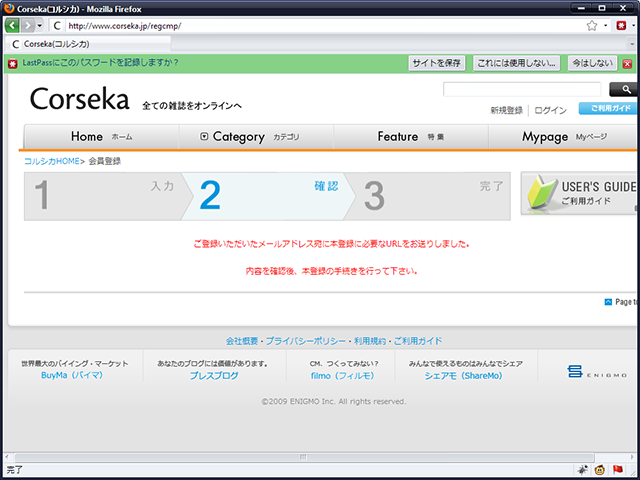Image resolution: width=640 pixels, height=480 pixels.
Task: Click the scroll right arrow
Action: (x=631, y=457)
